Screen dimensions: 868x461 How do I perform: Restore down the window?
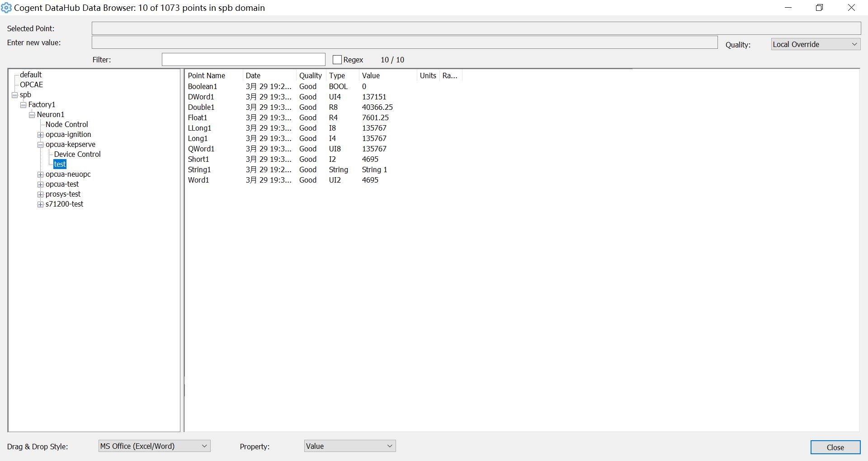click(x=819, y=8)
